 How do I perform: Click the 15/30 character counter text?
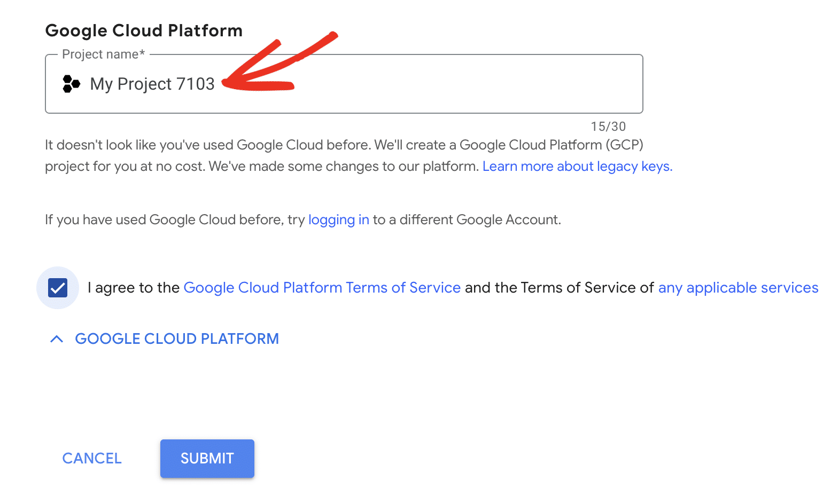tap(608, 127)
